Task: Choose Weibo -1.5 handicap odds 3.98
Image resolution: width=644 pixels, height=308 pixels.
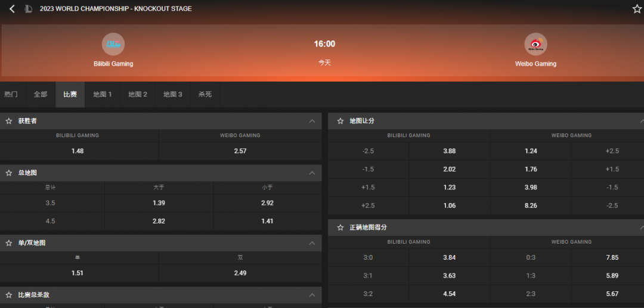Action: click(x=531, y=188)
